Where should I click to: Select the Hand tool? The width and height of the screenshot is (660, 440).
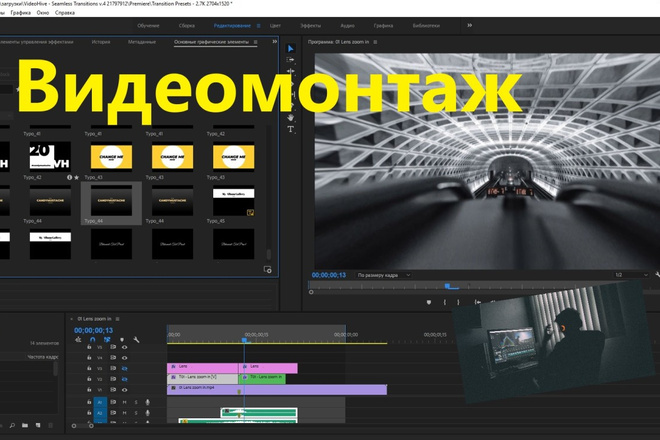point(290,117)
